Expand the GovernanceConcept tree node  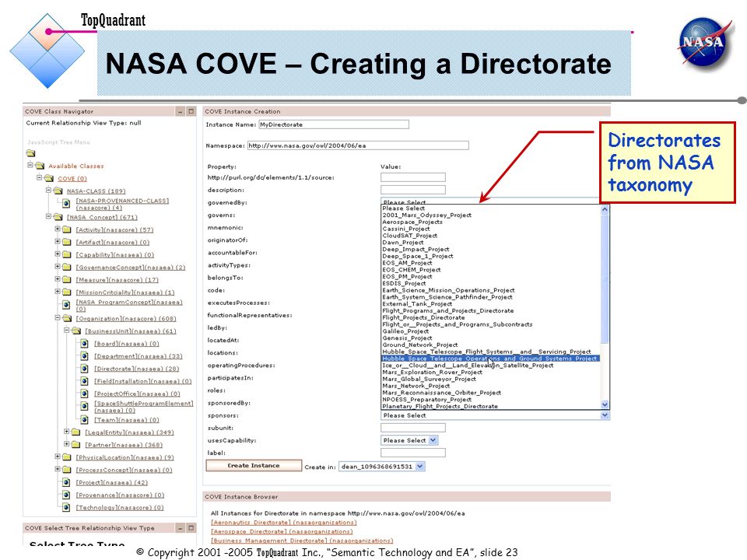58,266
